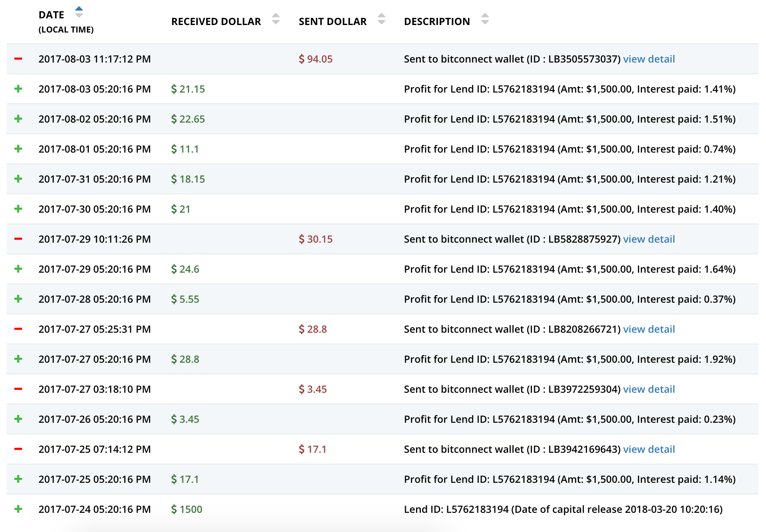Click the DESCRIPTION column header text

437,22
